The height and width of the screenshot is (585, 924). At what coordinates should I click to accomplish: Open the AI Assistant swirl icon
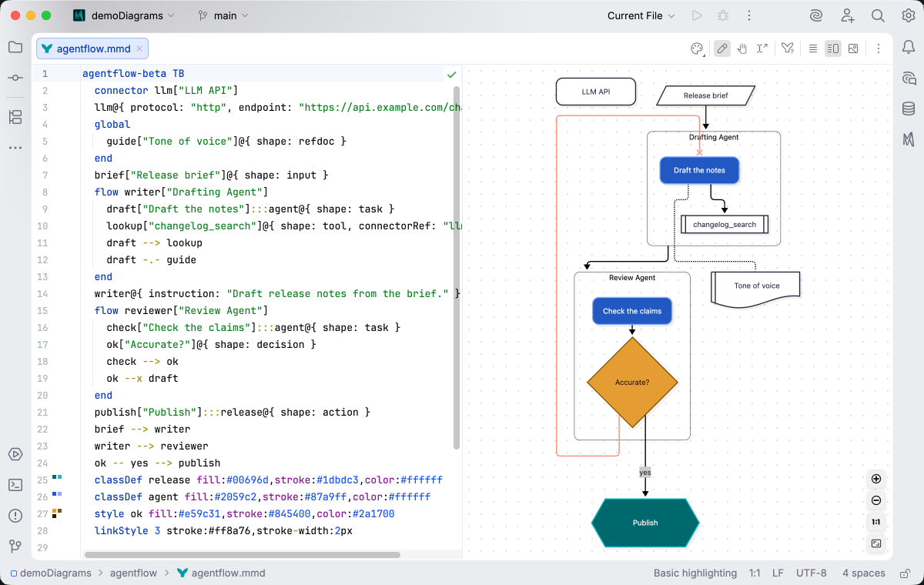816,15
